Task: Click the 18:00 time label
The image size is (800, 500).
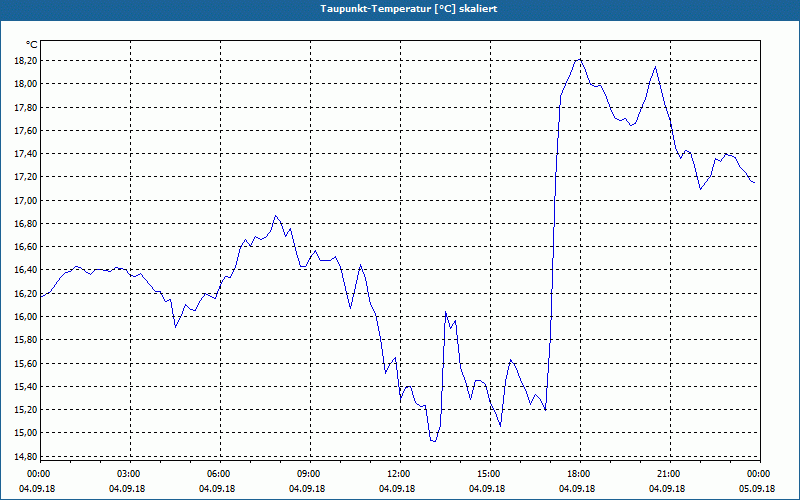Action: point(580,474)
